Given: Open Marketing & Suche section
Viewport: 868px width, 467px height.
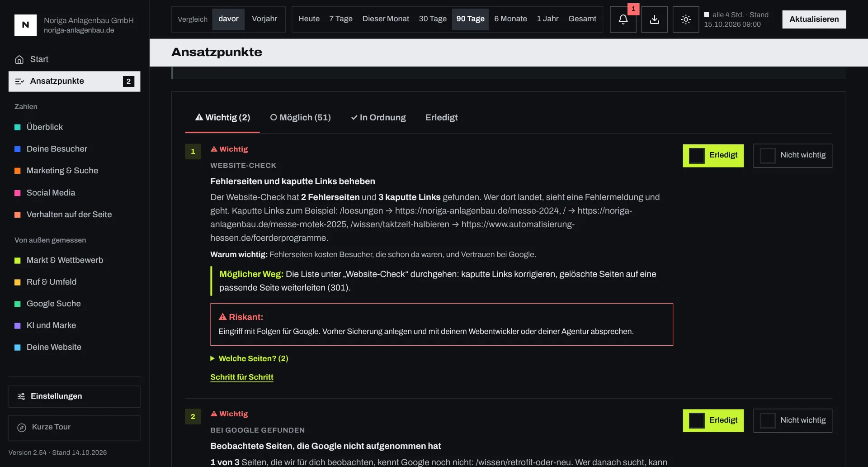Looking at the screenshot, I should (x=75, y=171).
